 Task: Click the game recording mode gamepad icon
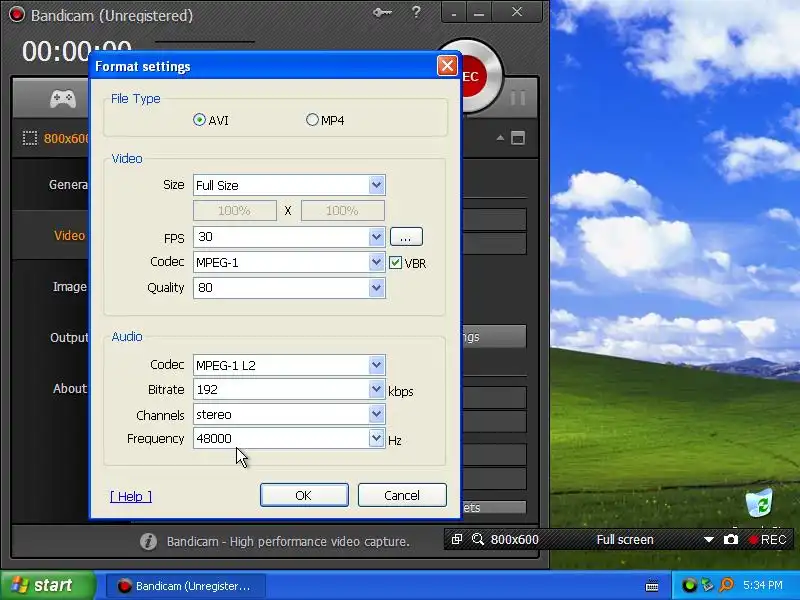(x=63, y=98)
